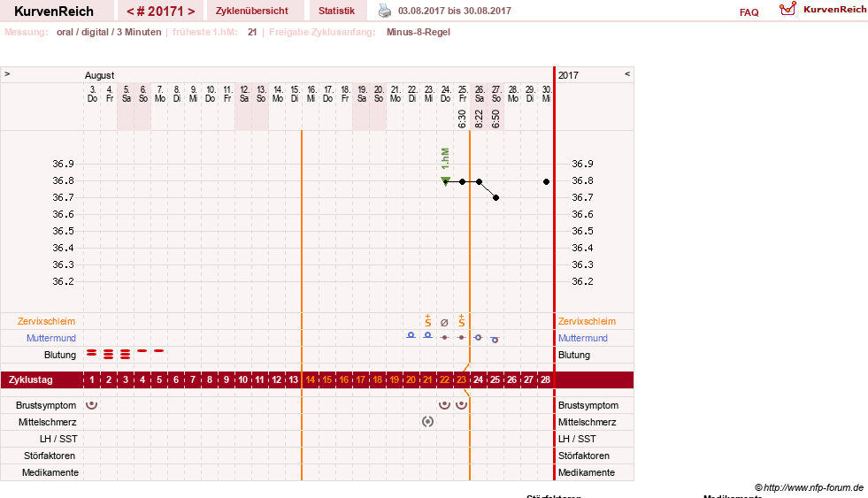Viewport: 868px width, 498px height.
Task: Select the 36.7 temperature point on 27. So
Action: click(496, 197)
